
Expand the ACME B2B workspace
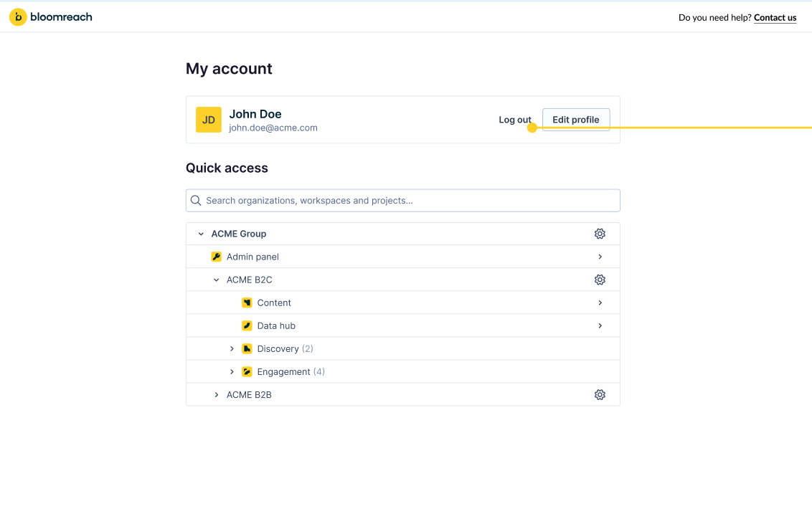click(x=216, y=394)
